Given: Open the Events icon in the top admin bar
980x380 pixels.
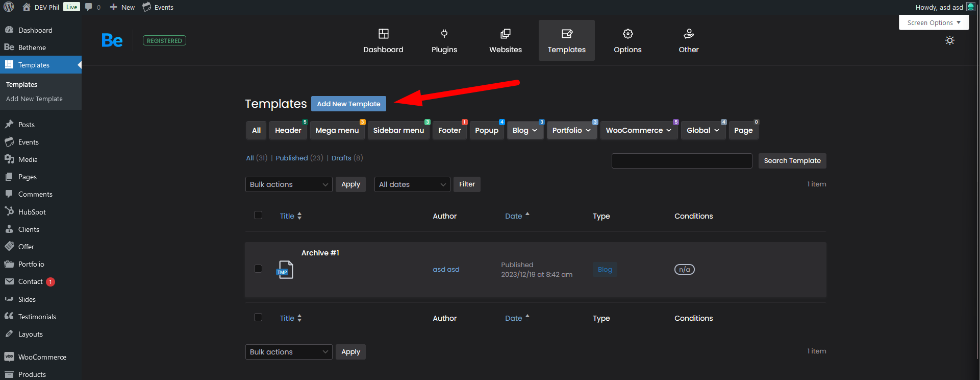Looking at the screenshot, I should point(147,7).
